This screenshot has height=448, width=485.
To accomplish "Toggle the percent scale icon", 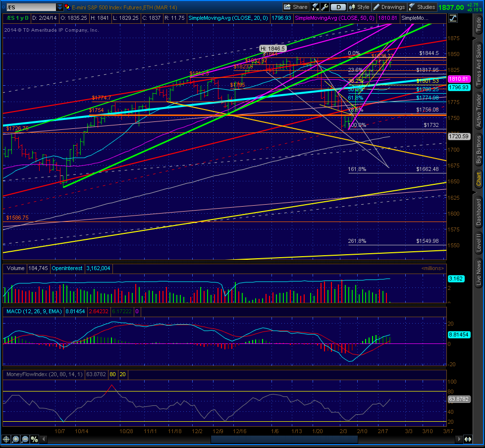I will pos(34,439).
